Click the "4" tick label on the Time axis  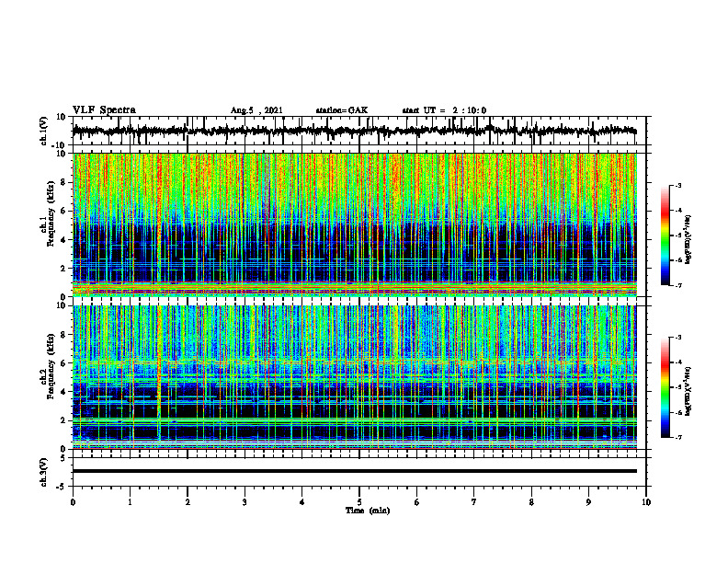(x=302, y=502)
